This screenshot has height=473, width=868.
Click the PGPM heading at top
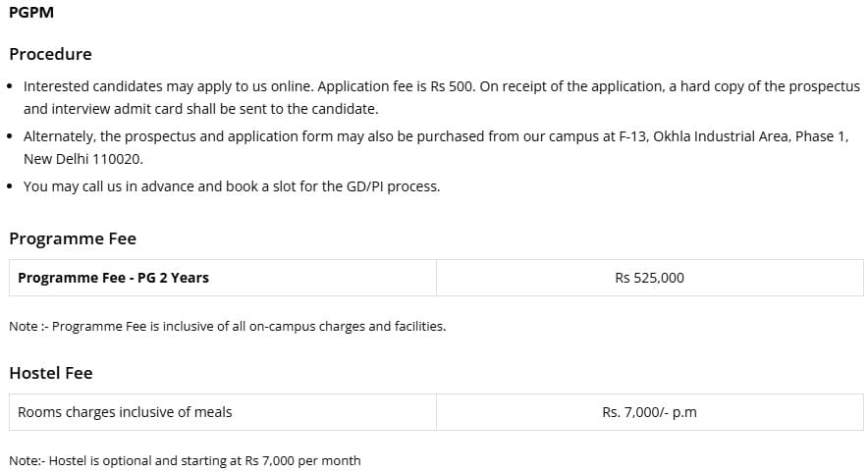point(31,14)
